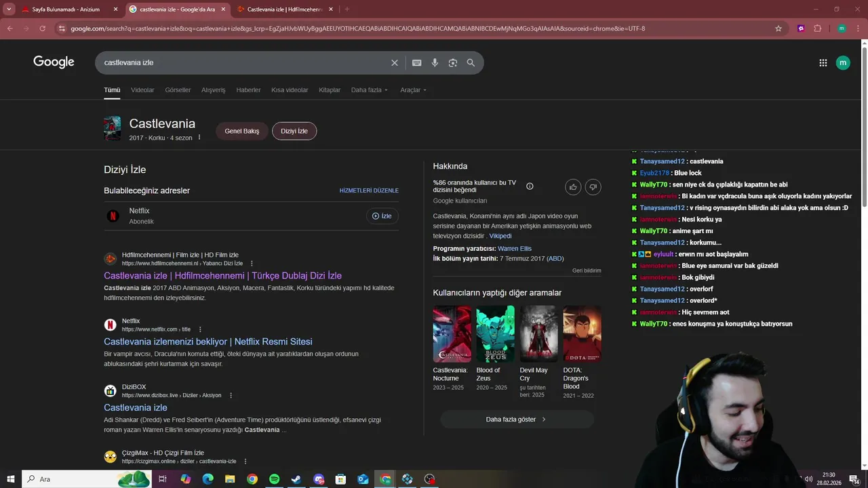Click the Windows taskbar search box
868x488 pixels.
click(x=87, y=479)
